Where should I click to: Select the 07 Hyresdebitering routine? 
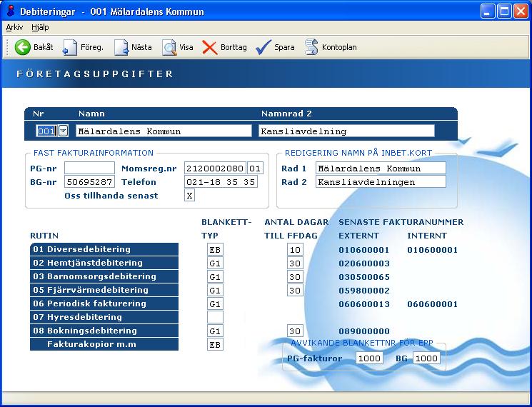point(104,317)
